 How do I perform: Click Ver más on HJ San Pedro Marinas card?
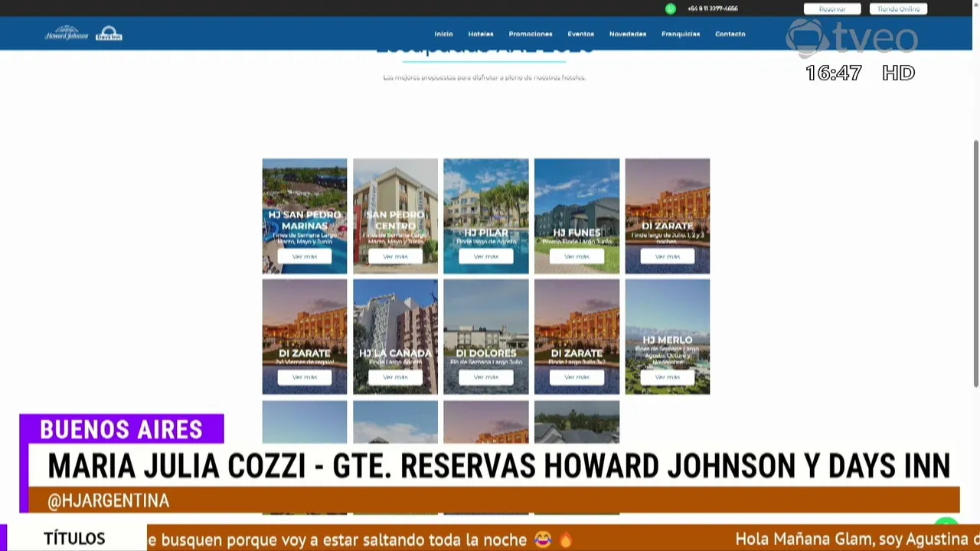pyautogui.click(x=305, y=256)
